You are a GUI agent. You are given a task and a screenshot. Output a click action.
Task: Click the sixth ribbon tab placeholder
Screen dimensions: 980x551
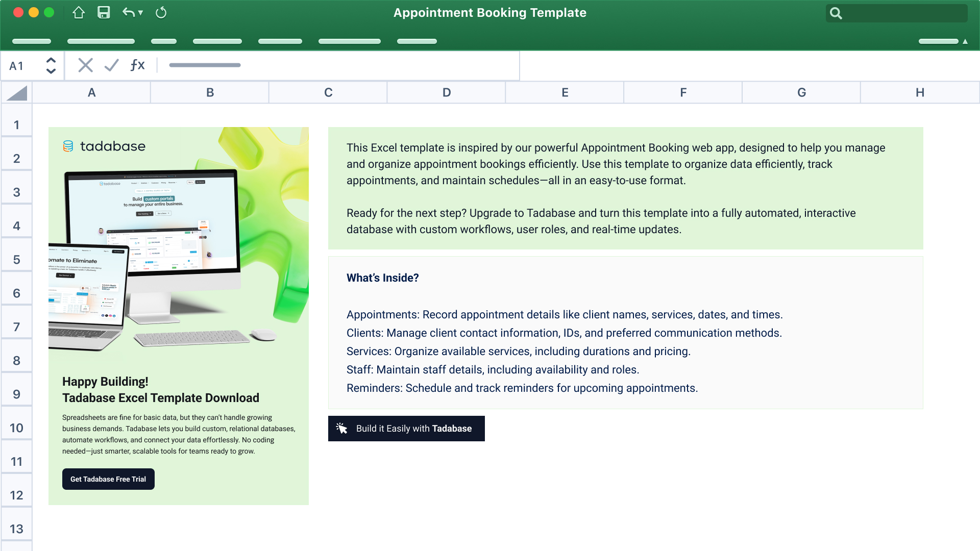pos(350,41)
